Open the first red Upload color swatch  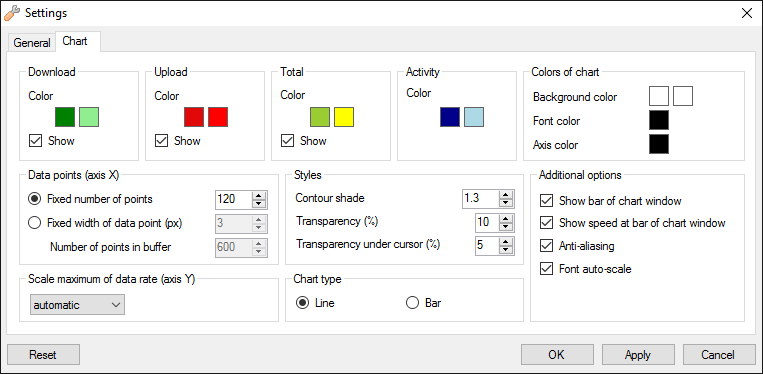coord(194,117)
